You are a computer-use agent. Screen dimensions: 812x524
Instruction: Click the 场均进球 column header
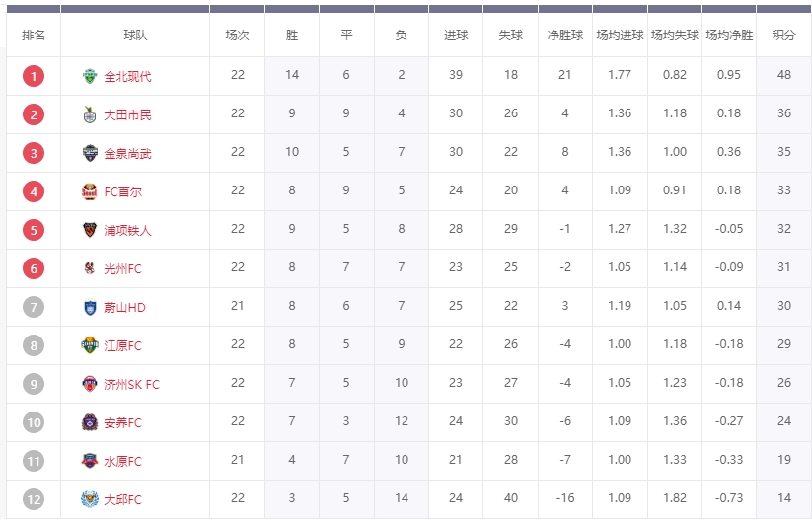[620, 35]
